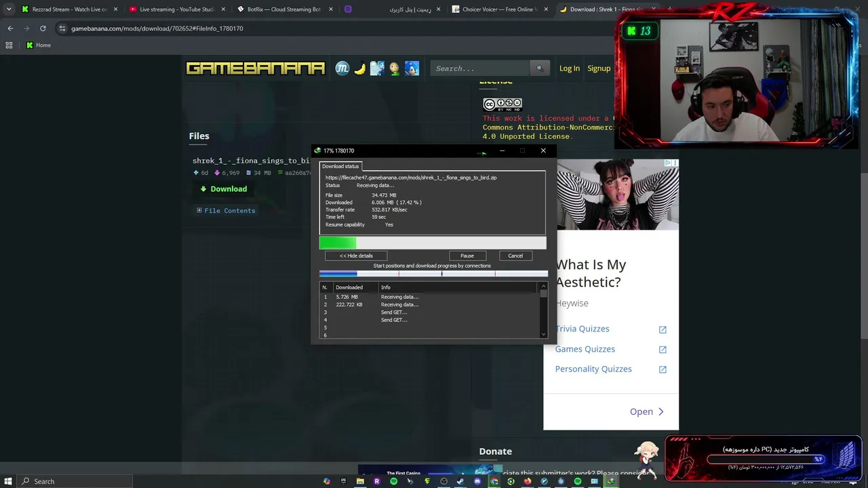Click the Creative Commons license badge
The height and width of the screenshot is (488, 868).
502,104
